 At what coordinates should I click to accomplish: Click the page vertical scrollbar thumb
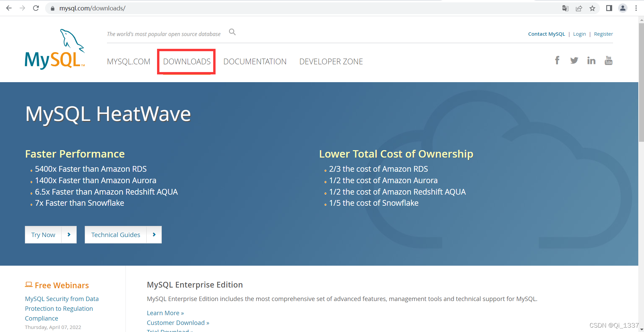click(x=641, y=82)
